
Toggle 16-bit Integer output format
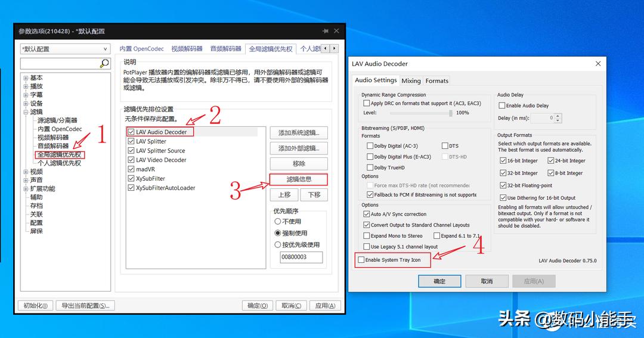tap(503, 160)
